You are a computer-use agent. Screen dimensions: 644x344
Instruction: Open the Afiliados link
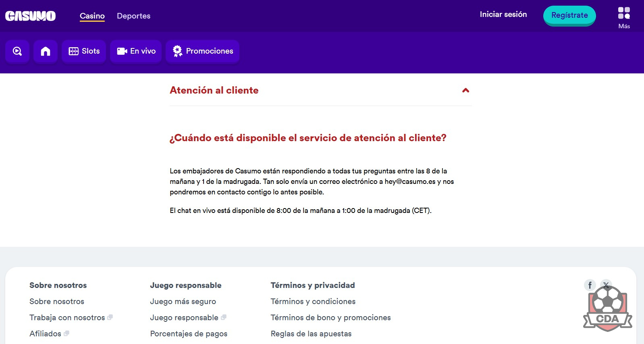(x=49, y=334)
